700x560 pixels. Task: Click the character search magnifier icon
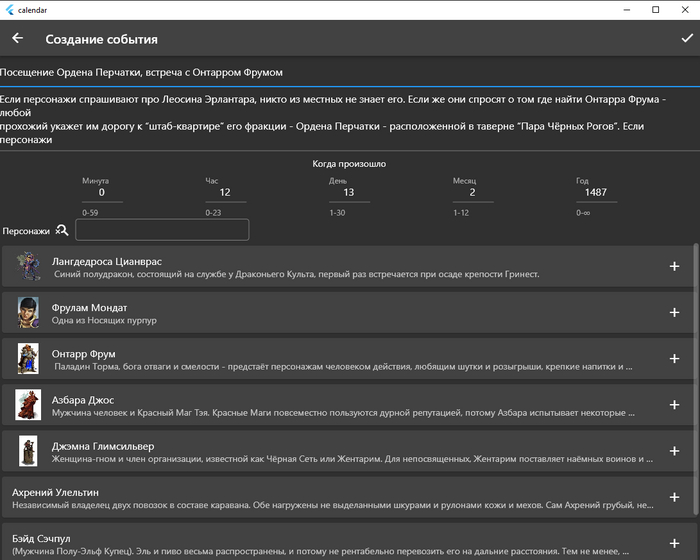tap(62, 230)
